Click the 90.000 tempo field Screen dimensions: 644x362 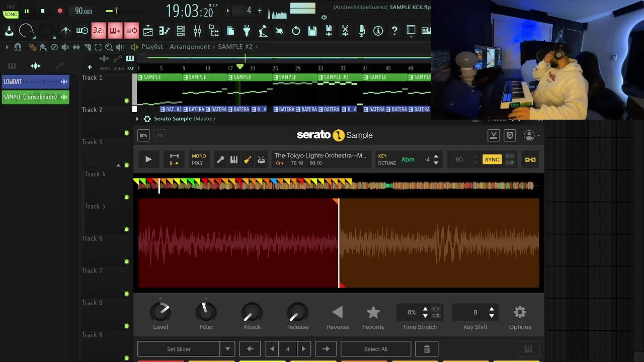pyautogui.click(x=84, y=11)
